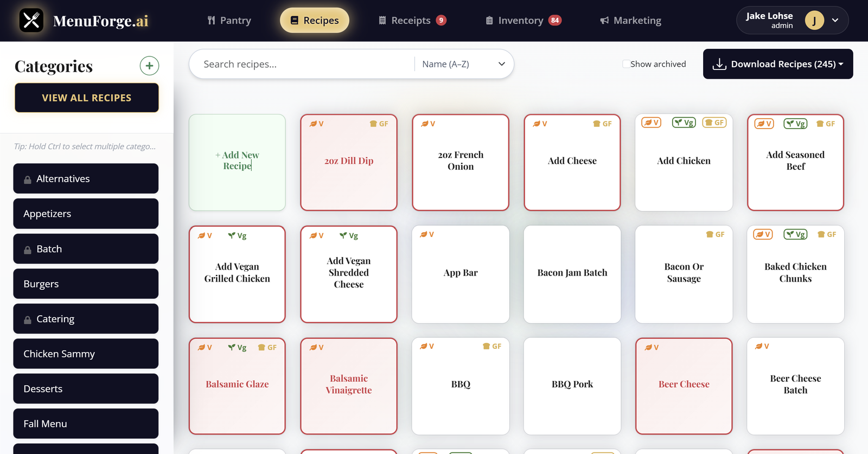Select the Chicken Sammy category
868x454 pixels.
(x=86, y=354)
